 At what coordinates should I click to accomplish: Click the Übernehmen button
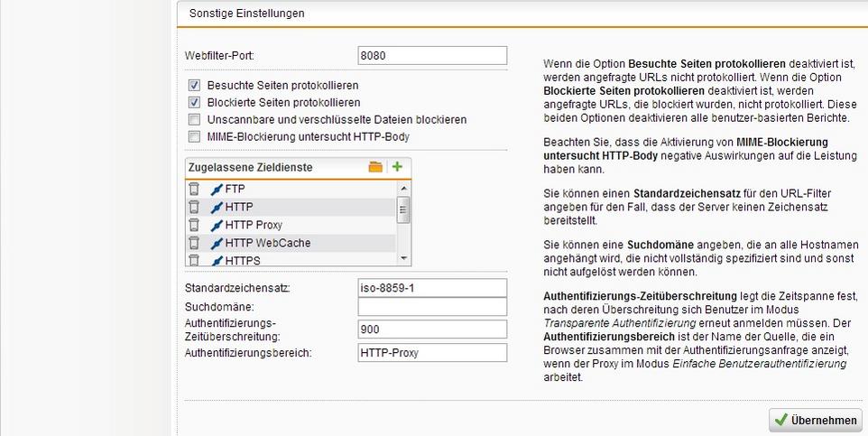(x=816, y=420)
